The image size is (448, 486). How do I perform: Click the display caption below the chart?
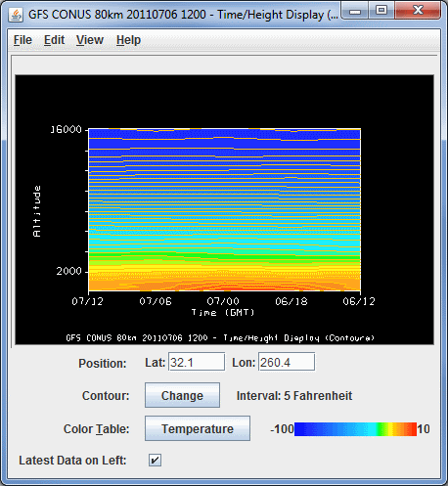coord(220,338)
